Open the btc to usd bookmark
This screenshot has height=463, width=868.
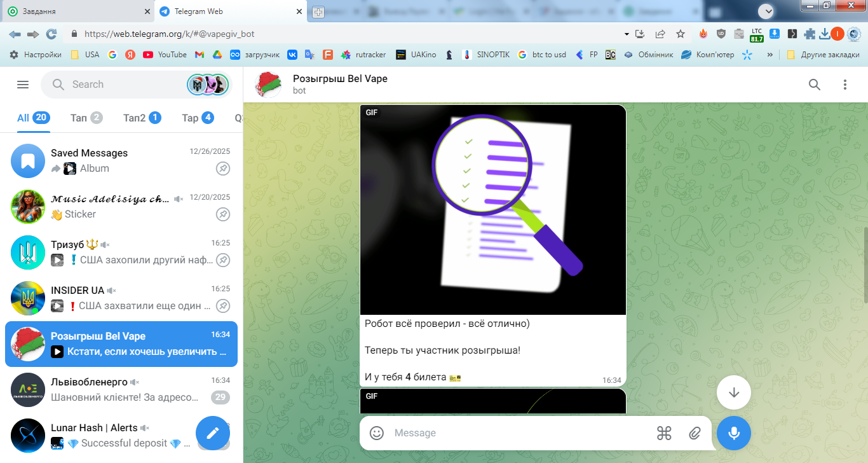[x=542, y=55]
